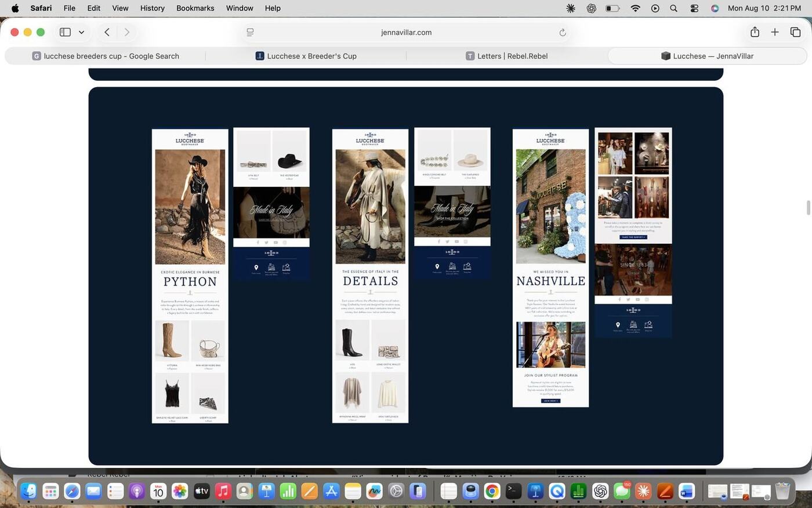
Task: Open Microsoft Word from the Dock
Action: (687, 492)
